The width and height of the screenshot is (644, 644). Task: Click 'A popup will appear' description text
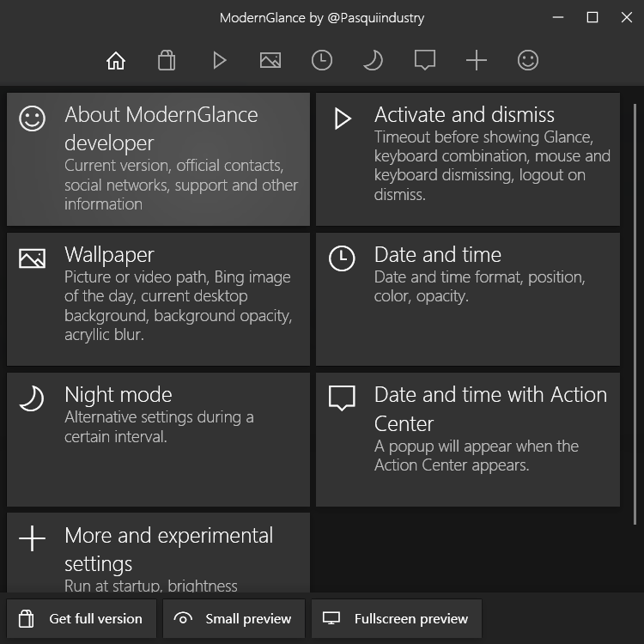click(477, 455)
